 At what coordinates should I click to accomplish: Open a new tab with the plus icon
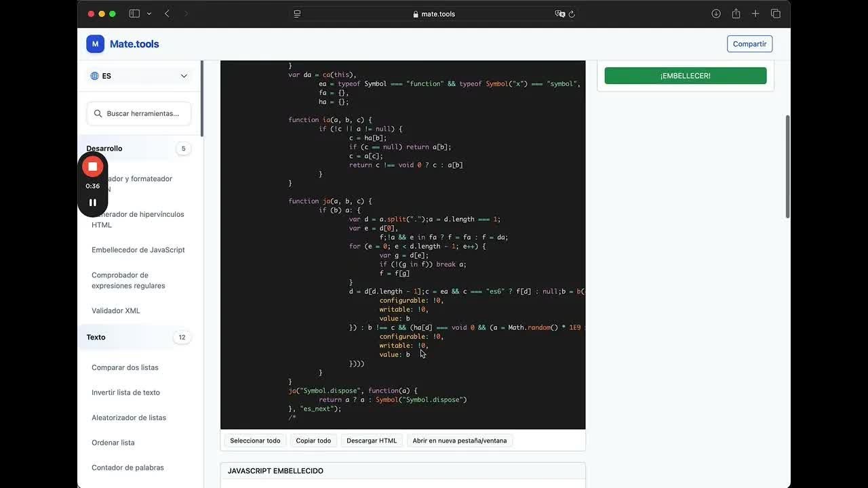click(755, 14)
